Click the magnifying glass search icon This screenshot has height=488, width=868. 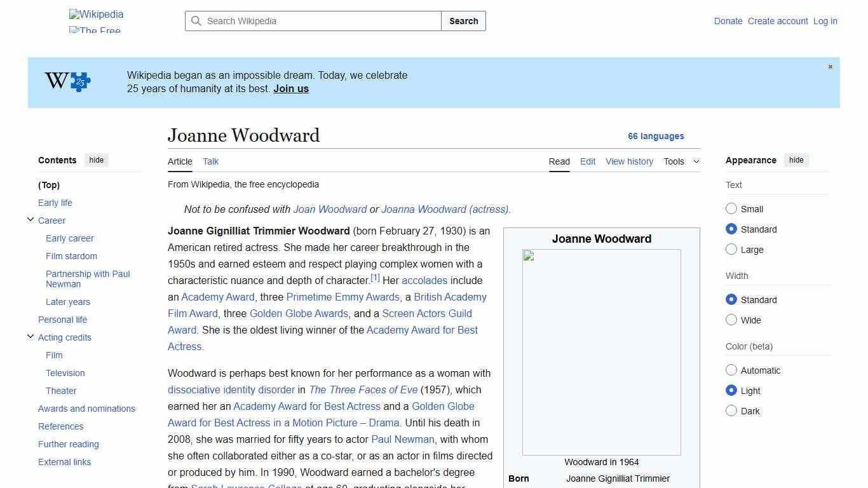[197, 21]
